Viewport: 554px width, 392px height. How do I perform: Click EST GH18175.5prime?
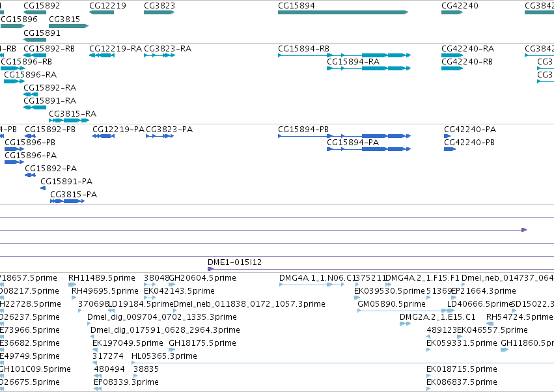pyautogui.click(x=202, y=343)
